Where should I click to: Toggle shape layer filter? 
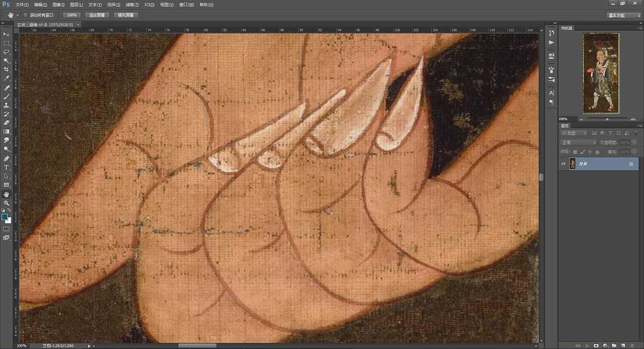coord(619,133)
